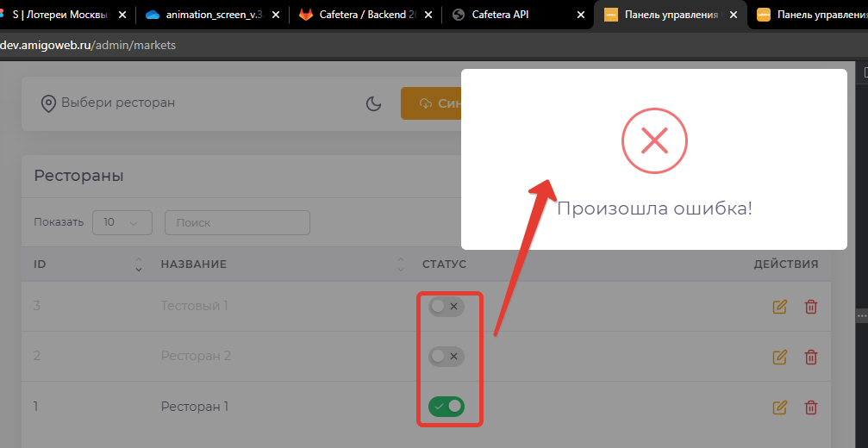Image resolution: width=868 pixels, height=448 pixels.
Task: Open the editor for Ресторан 1
Action: pos(780,407)
